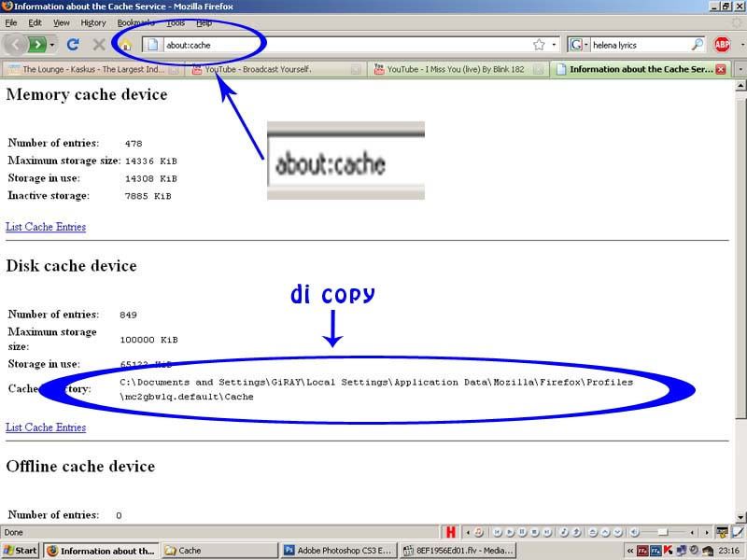Screen dimensions: 747x560
Task: Switch to Cache folder window in taskbar
Action: (219, 551)
